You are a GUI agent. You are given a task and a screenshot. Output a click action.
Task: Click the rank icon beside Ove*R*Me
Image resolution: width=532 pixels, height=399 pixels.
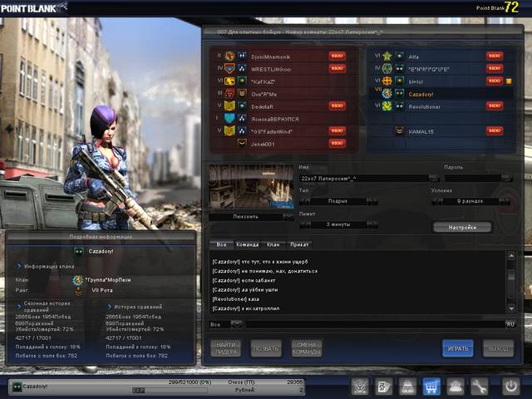242,94
